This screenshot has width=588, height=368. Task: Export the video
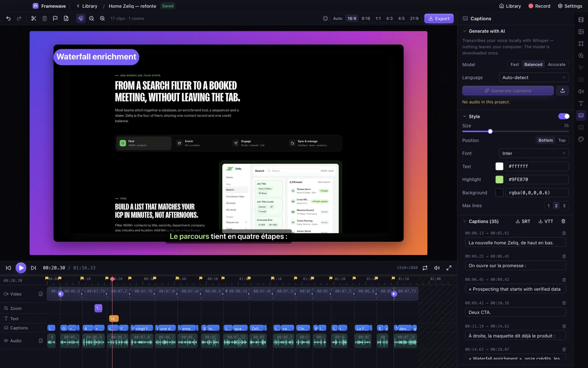coord(439,18)
